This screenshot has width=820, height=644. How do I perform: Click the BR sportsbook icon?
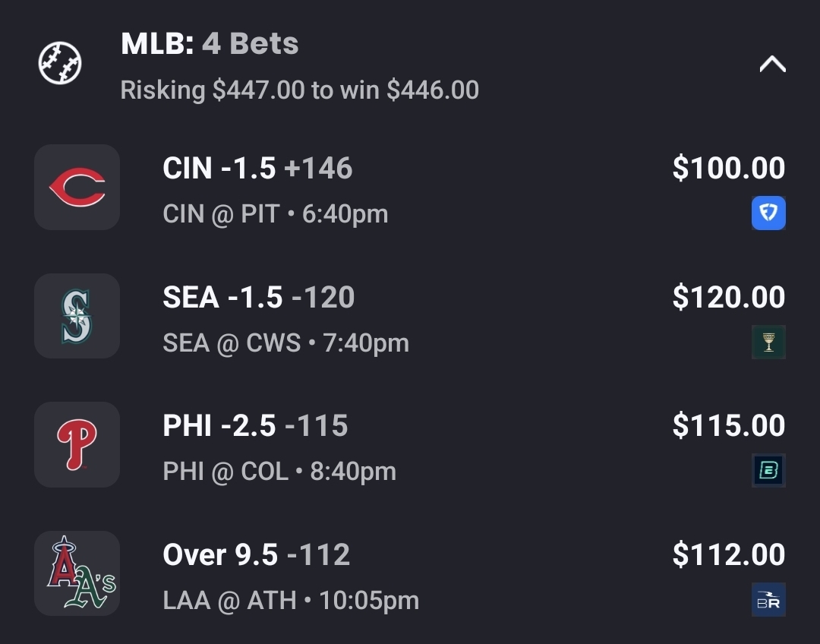(768, 600)
